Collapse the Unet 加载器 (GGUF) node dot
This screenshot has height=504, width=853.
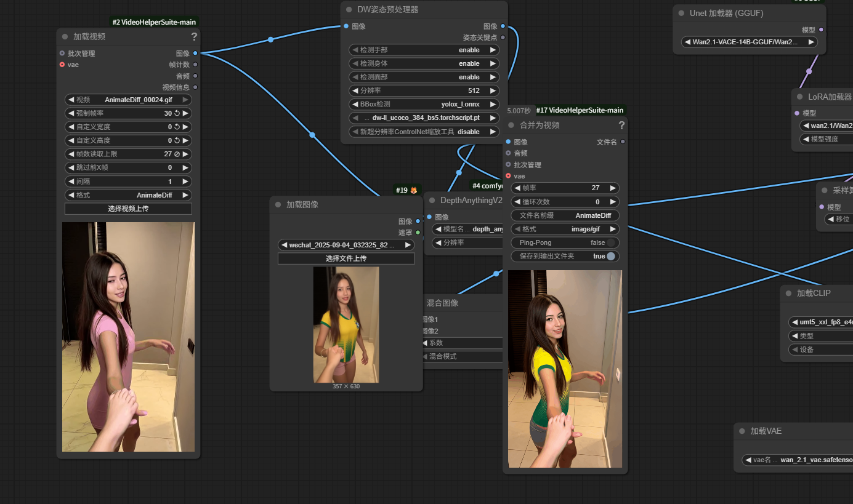tap(681, 13)
